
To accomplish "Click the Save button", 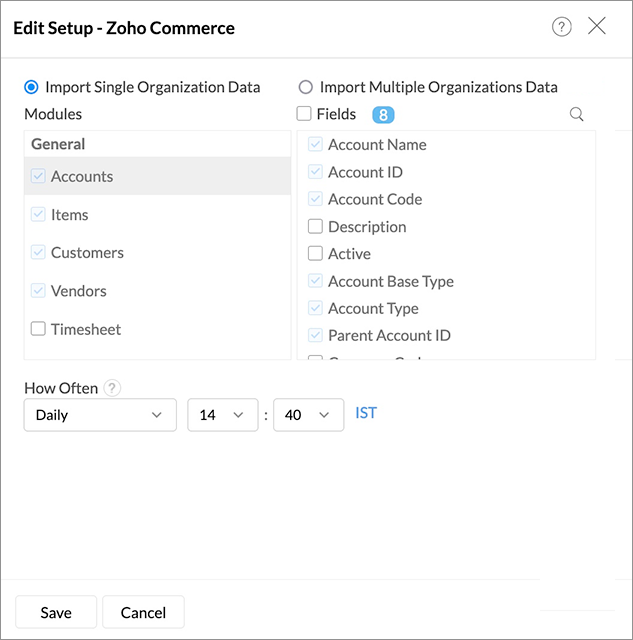I will point(56,612).
